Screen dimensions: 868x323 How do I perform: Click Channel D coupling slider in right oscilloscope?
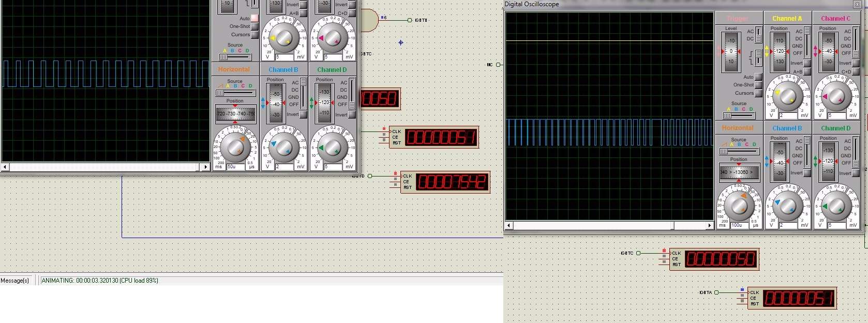856,152
